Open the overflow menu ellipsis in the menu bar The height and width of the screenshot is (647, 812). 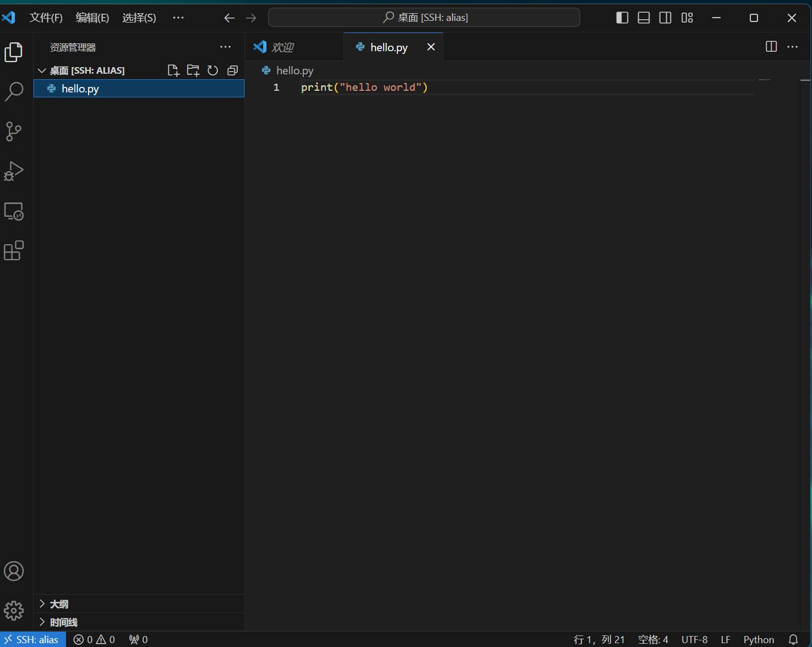178,18
